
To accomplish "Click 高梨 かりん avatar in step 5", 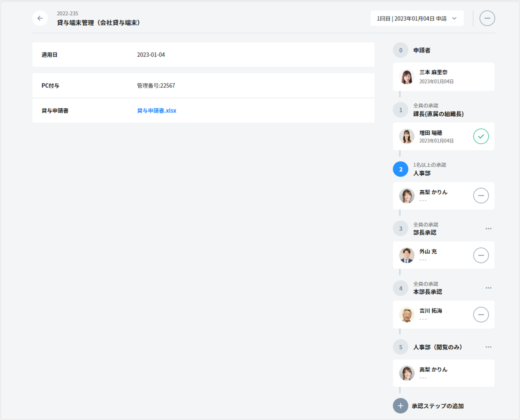I will (406, 373).
